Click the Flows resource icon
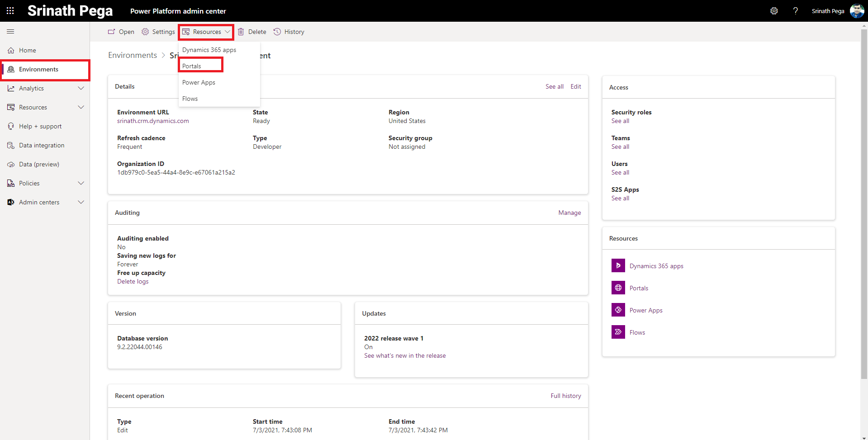 click(618, 332)
